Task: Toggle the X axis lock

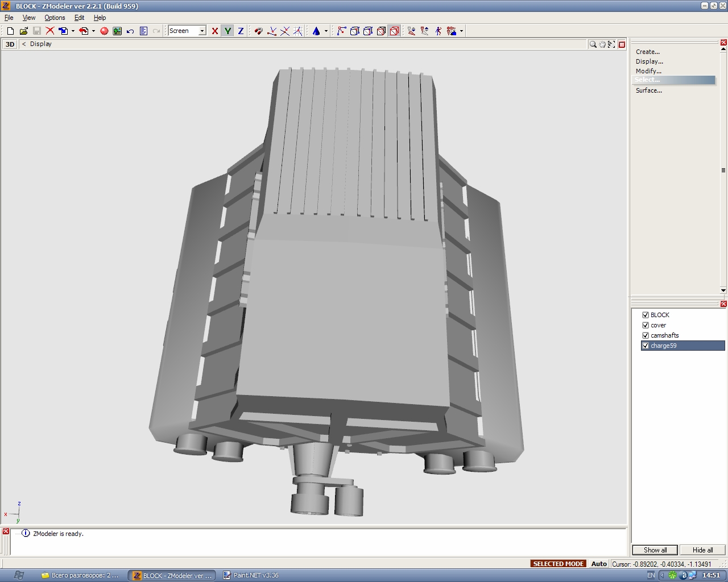Action: pos(214,31)
